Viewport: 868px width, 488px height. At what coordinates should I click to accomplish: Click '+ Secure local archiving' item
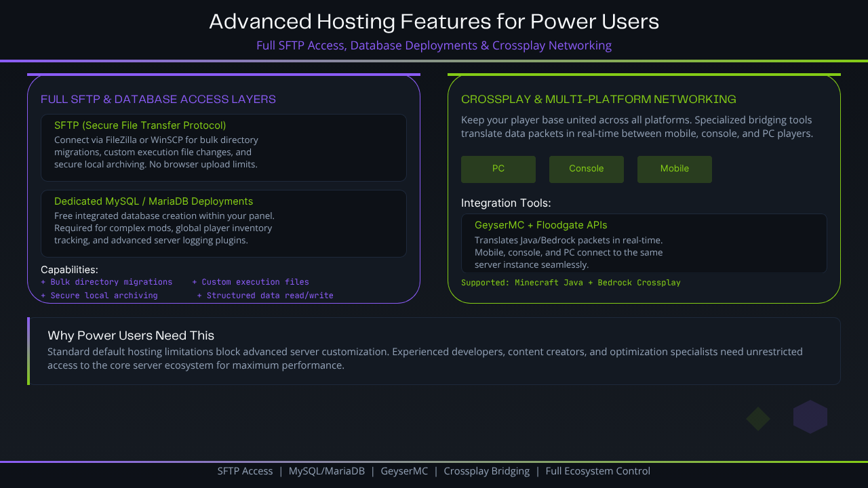pyautogui.click(x=99, y=296)
